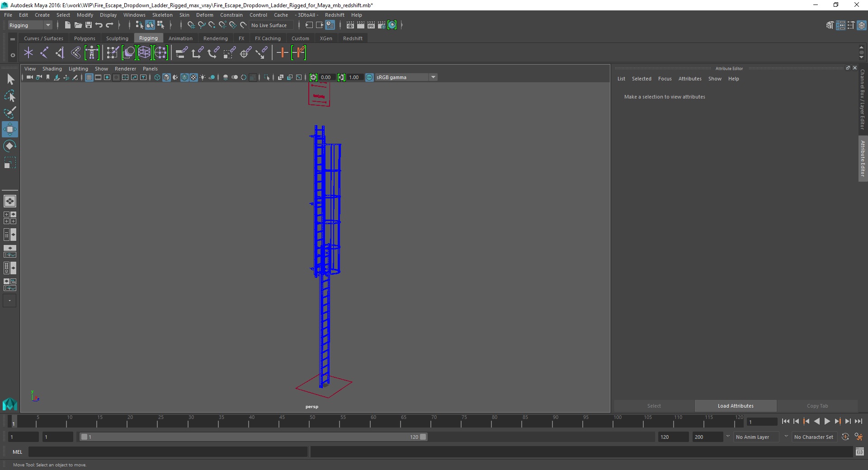Image resolution: width=868 pixels, height=470 pixels.
Task: Open the Channel Box / Layer Editor side tab
Action: (863, 99)
